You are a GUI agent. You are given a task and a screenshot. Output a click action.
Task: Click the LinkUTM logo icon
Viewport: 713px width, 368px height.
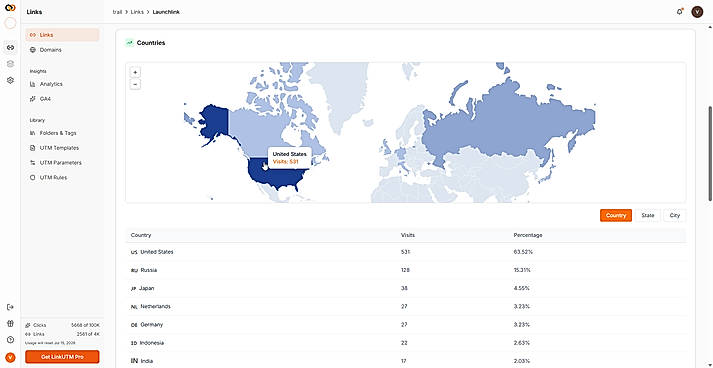(10, 8)
